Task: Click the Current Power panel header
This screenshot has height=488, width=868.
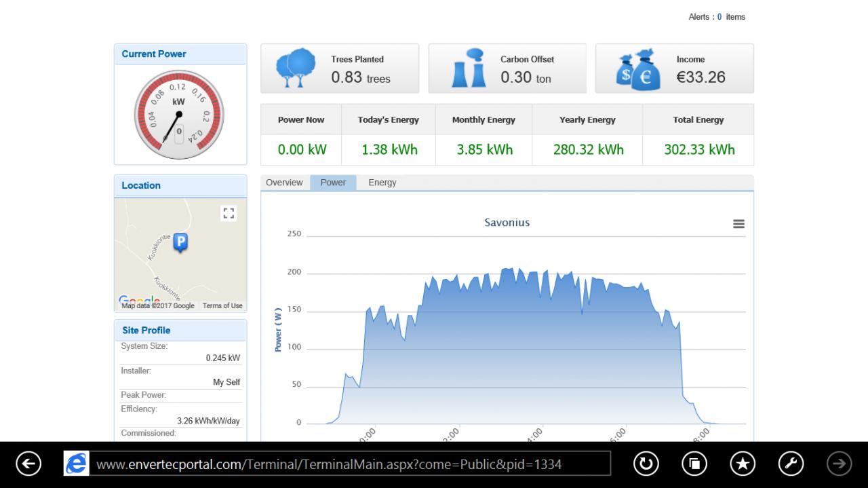Action: click(x=180, y=54)
